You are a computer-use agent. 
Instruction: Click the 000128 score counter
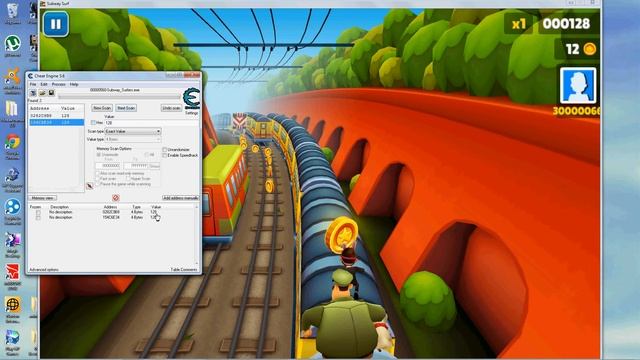(x=567, y=24)
